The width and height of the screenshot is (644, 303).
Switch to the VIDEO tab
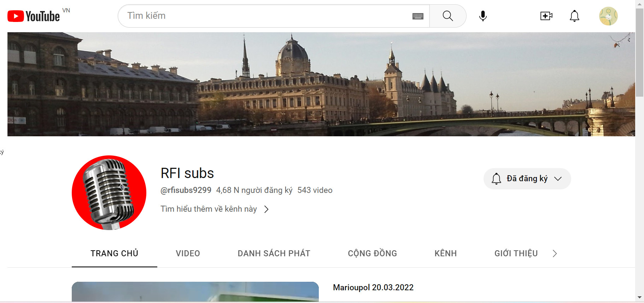coord(188,253)
